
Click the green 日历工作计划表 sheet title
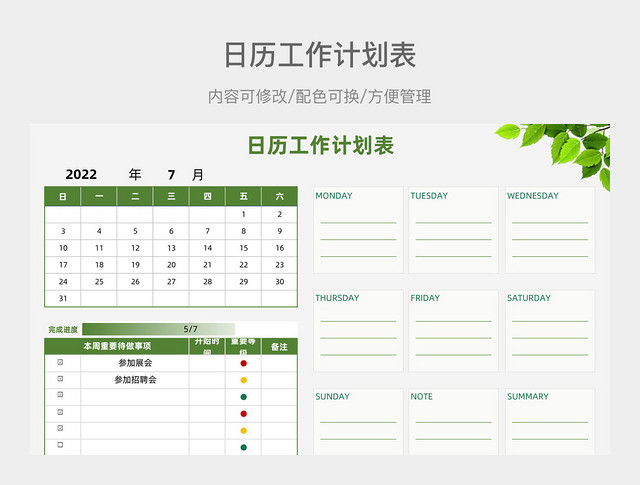coord(321,146)
